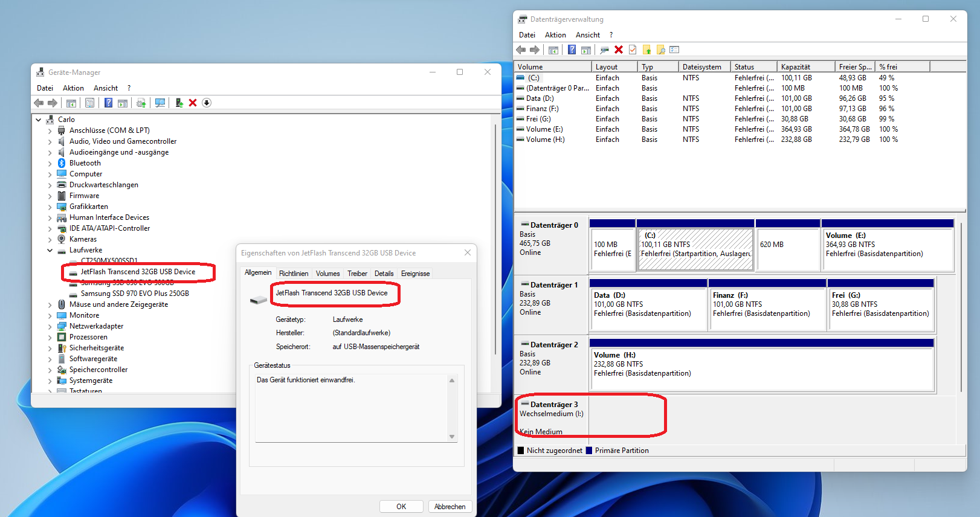The image size is (980, 517).
Task: Sort by Kapazität column header
Action: (x=806, y=67)
